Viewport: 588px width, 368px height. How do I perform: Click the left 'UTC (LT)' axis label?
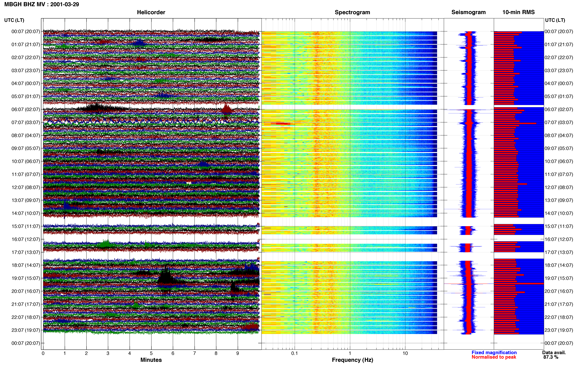(x=14, y=20)
